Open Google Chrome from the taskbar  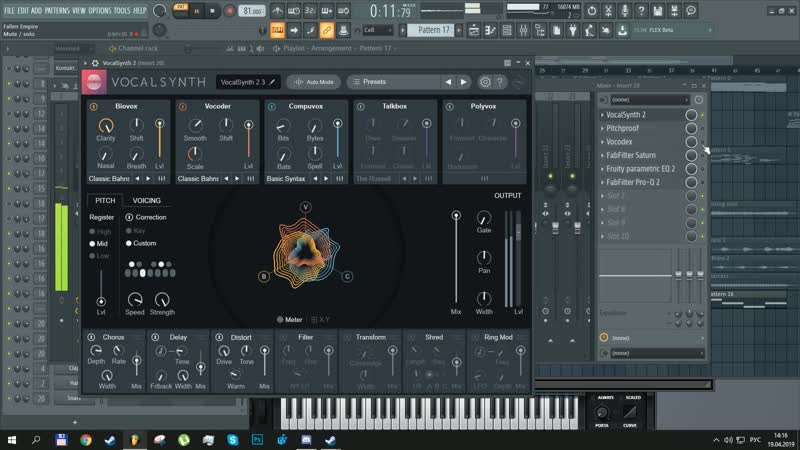[86, 440]
